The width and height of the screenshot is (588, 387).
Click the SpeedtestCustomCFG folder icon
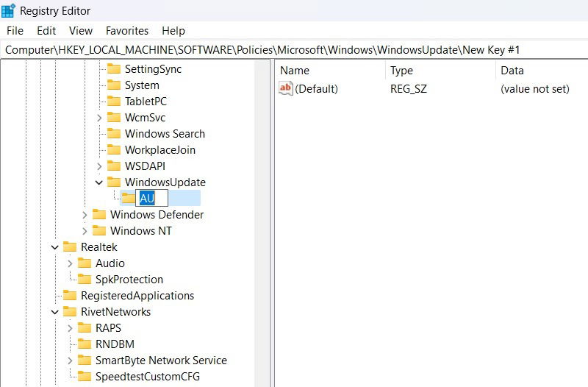85,376
